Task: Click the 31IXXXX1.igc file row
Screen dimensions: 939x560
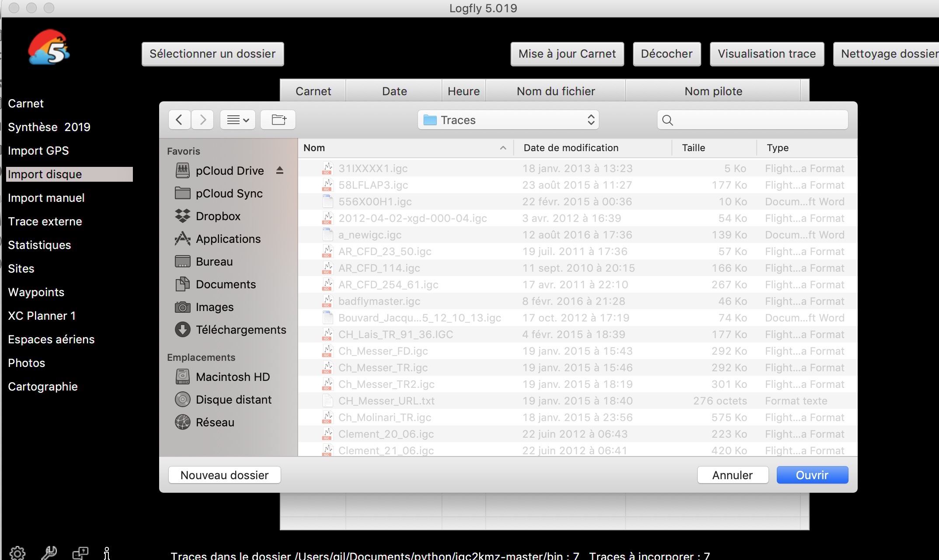Action: pos(577,168)
